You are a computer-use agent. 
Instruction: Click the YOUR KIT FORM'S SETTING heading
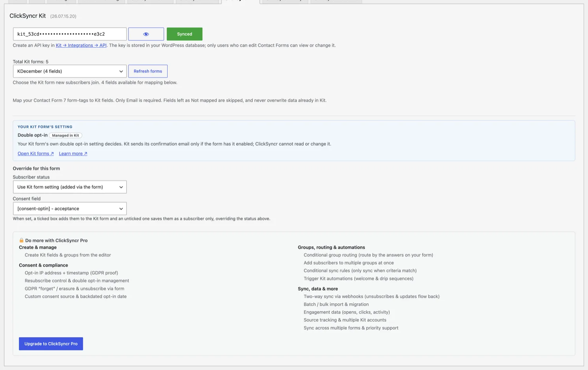45,127
